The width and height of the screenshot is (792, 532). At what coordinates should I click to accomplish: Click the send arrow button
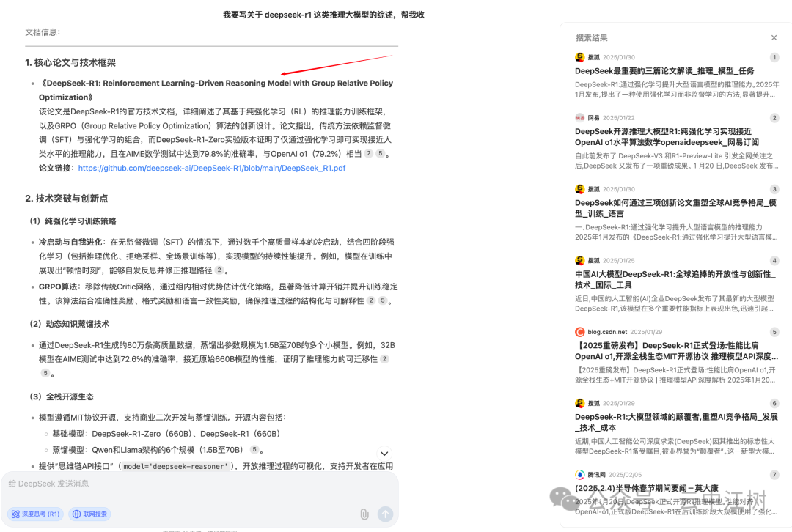click(386, 514)
